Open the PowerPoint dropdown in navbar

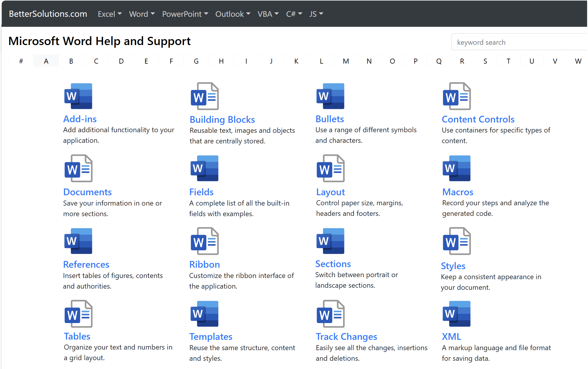[x=185, y=14]
